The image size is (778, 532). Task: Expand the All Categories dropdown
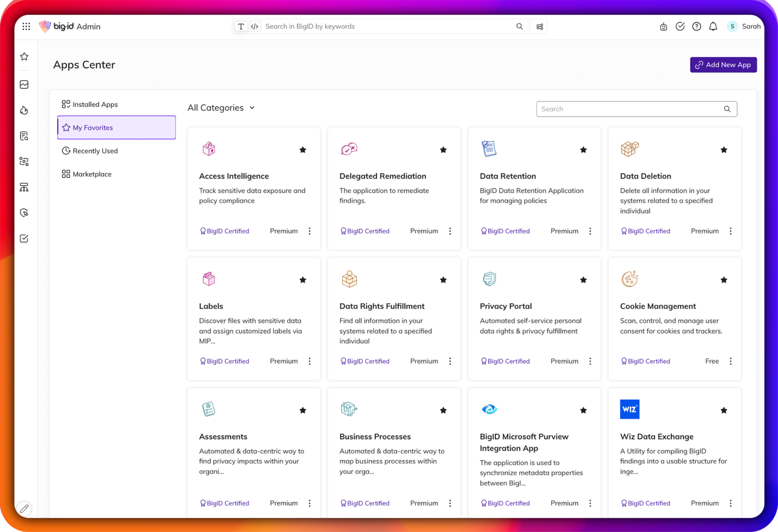click(221, 108)
